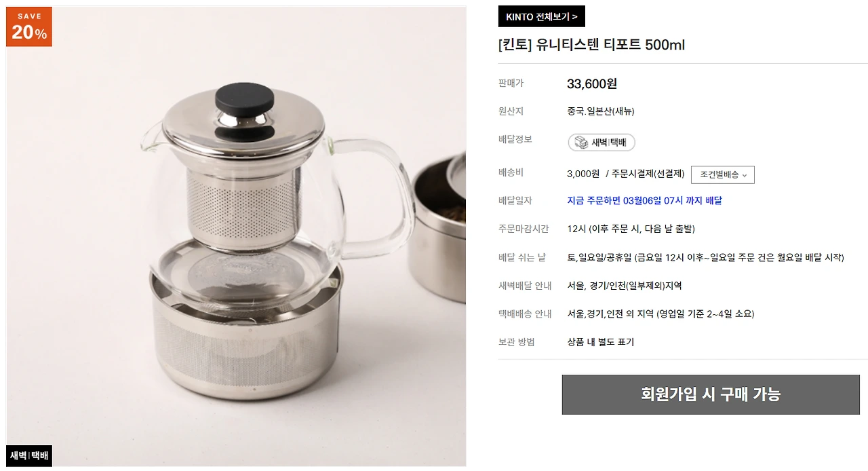The image size is (868, 471).
Task: Click the chevron in the 조건별배송 box
Action: coord(745,176)
